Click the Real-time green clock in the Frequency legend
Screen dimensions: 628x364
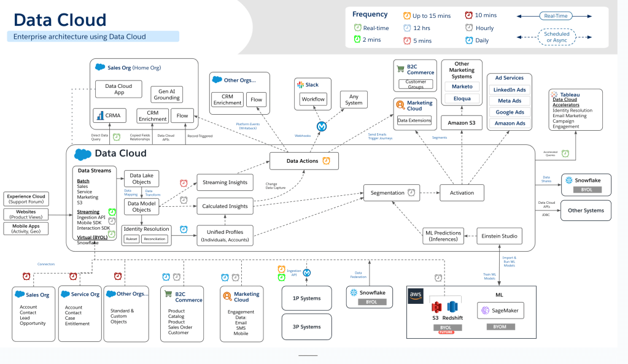358,27
